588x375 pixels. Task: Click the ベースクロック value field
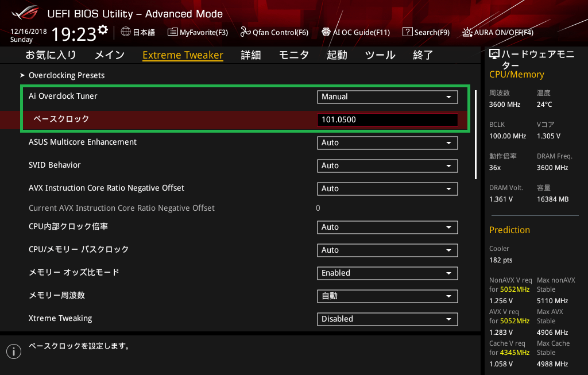[388, 119]
